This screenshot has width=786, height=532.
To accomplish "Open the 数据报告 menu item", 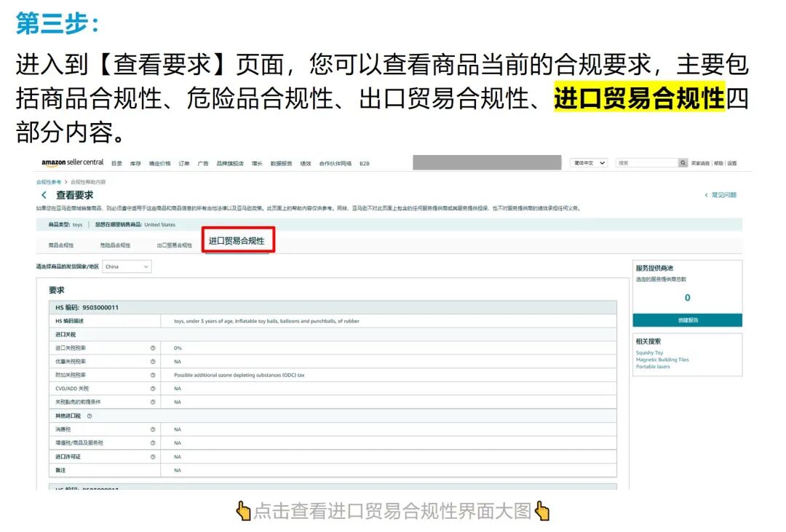I will tap(280, 163).
